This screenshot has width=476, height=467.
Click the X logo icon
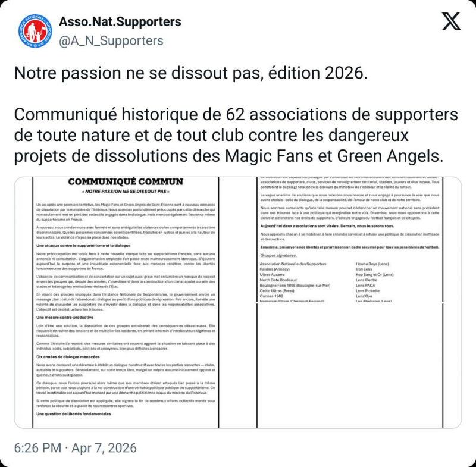[x=452, y=22]
